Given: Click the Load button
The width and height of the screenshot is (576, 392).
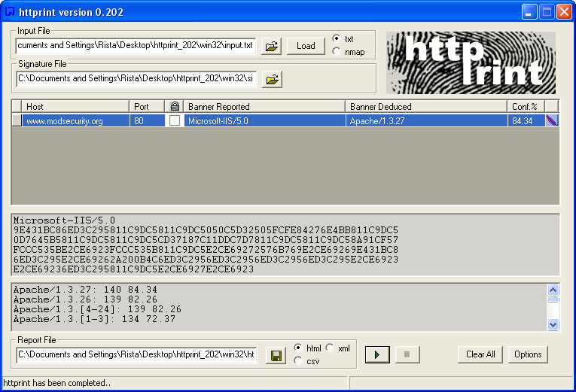Looking at the screenshot, I should pos(306,46).
